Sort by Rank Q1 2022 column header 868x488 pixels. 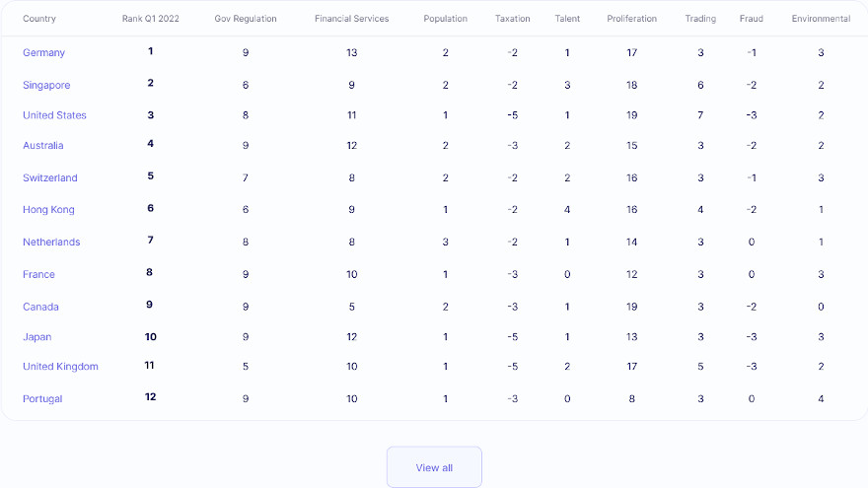point(150,19)
